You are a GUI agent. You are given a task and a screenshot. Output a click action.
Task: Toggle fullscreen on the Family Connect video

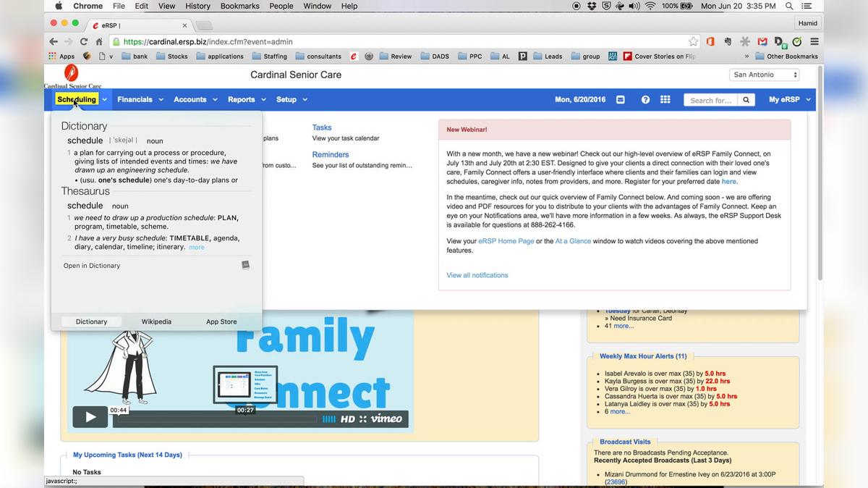point(364,418)
